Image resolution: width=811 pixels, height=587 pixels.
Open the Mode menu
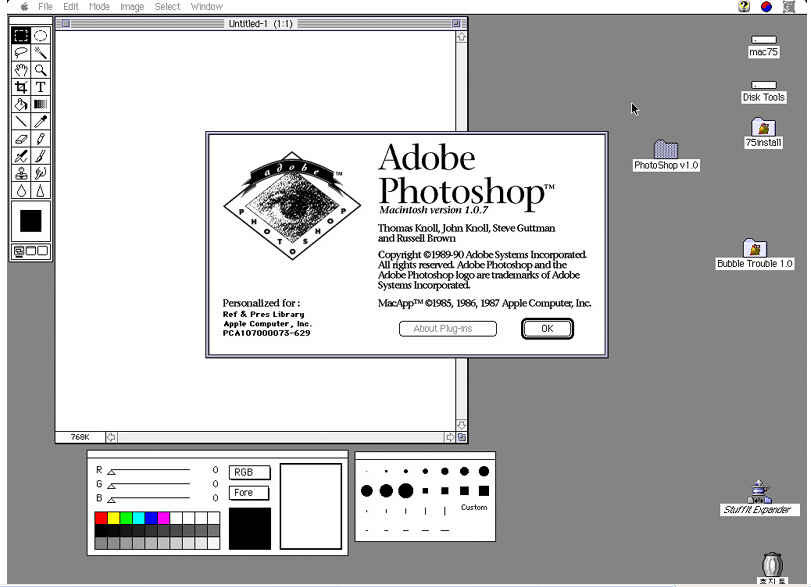pos(99,7)
